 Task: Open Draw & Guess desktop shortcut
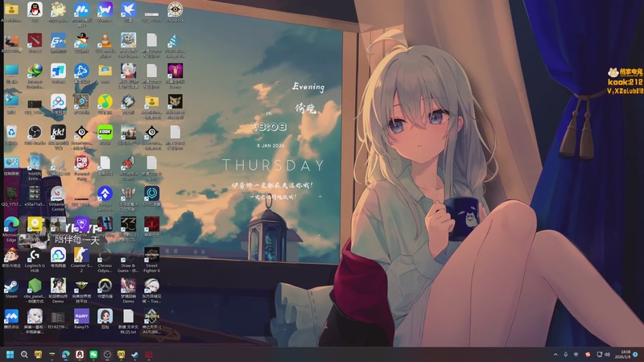click(x=129, y=255)
